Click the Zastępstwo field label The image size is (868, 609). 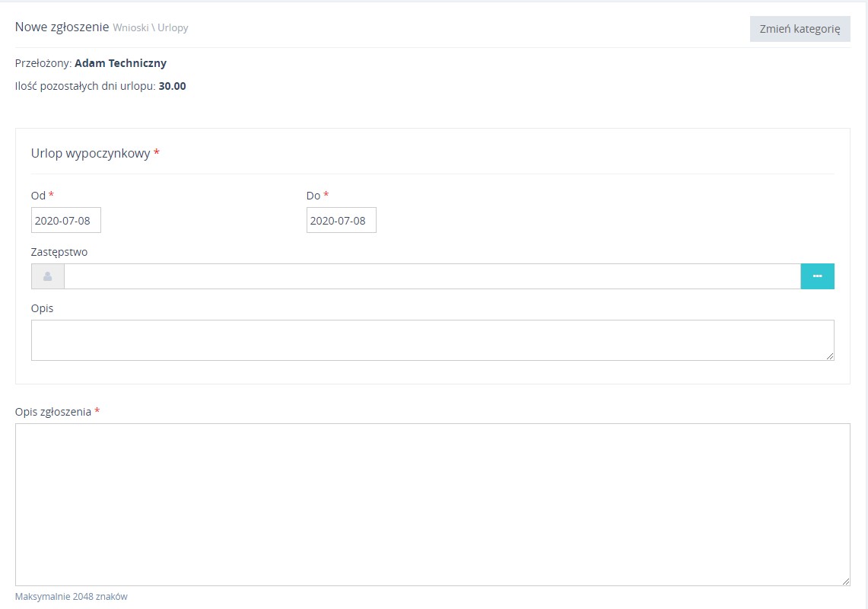pos(59,252)
